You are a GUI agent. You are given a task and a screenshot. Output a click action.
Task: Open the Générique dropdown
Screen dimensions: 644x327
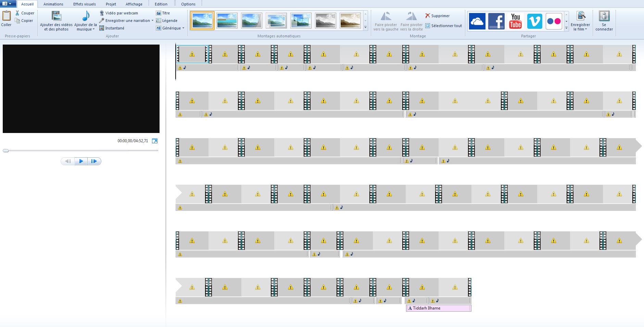click(183, 28)
